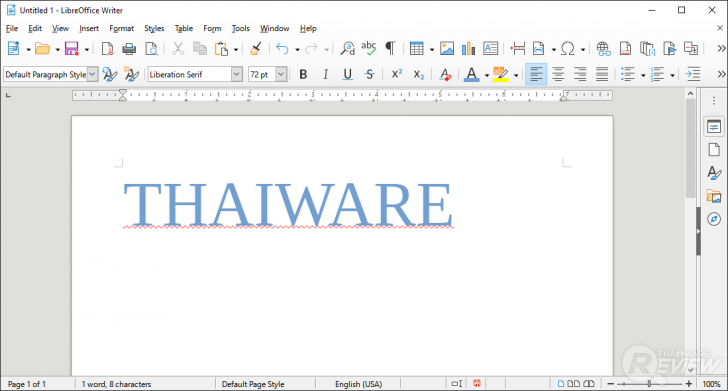Click the New document icon
This screenshot has height=391, width=728.
[13, 48]
